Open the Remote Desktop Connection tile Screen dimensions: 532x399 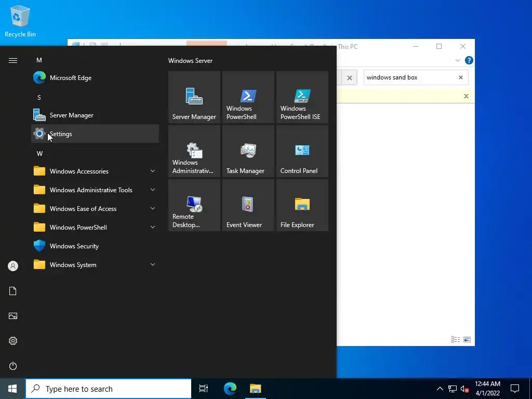click(194, 205)
